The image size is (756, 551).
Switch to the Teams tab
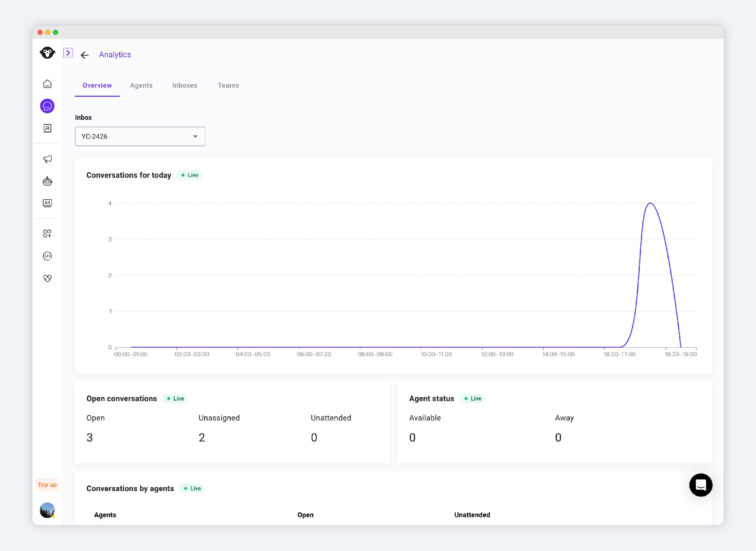[228, 85]
